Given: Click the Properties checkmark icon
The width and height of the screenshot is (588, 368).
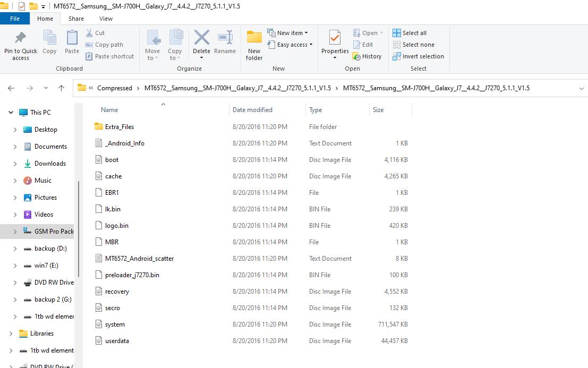Looking at the screenshot, I should pos(335,38).
